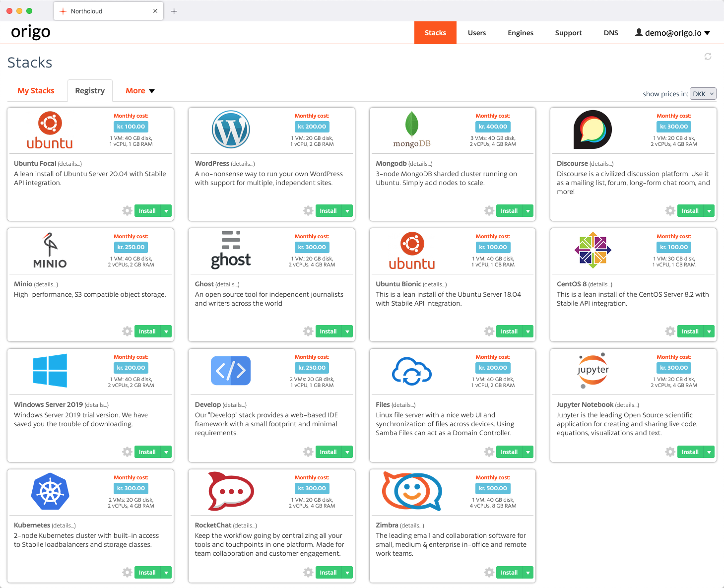Open settings gear on Zimbra card
The image size is (724, 588).
pos(489,573)
